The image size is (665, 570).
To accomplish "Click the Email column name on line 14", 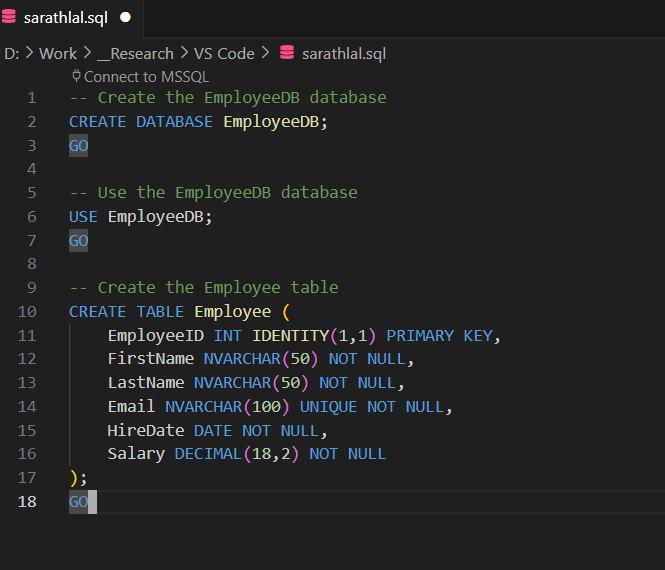I will pos(131,406).
